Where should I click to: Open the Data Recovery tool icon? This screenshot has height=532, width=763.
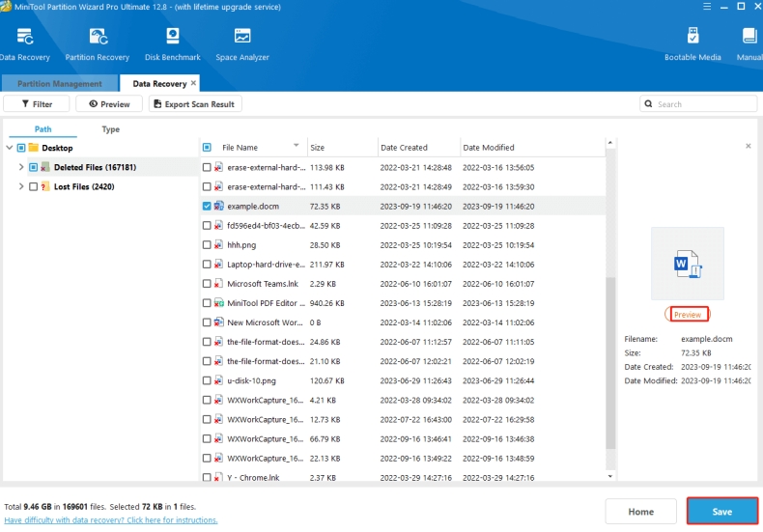coord(23,38)
